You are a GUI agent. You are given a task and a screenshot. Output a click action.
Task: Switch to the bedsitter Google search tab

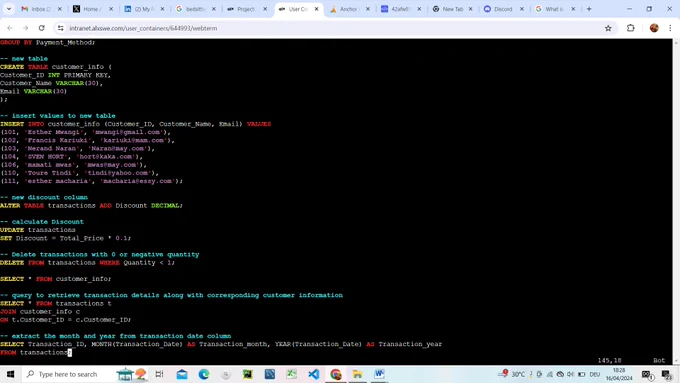(x=195, y=9)
